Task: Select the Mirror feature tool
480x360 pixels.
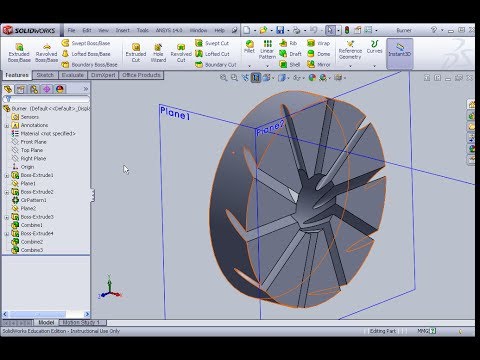Action: click(318, 64)
